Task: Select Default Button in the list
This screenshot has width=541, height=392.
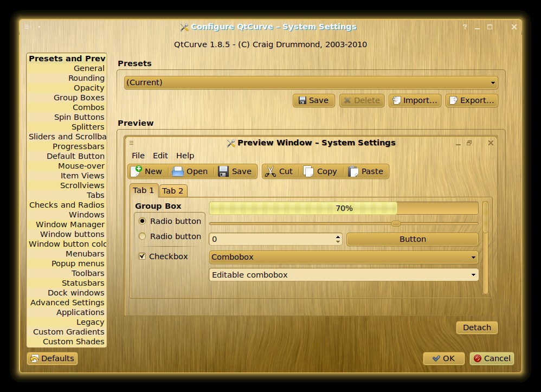Action: tap(66, 156)
